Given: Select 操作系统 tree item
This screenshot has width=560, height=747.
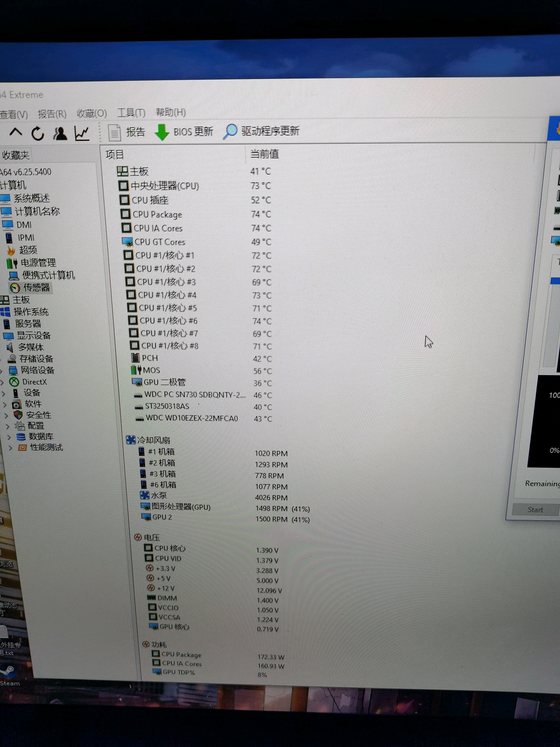Looking at the screenshot, I should (25, 312).
